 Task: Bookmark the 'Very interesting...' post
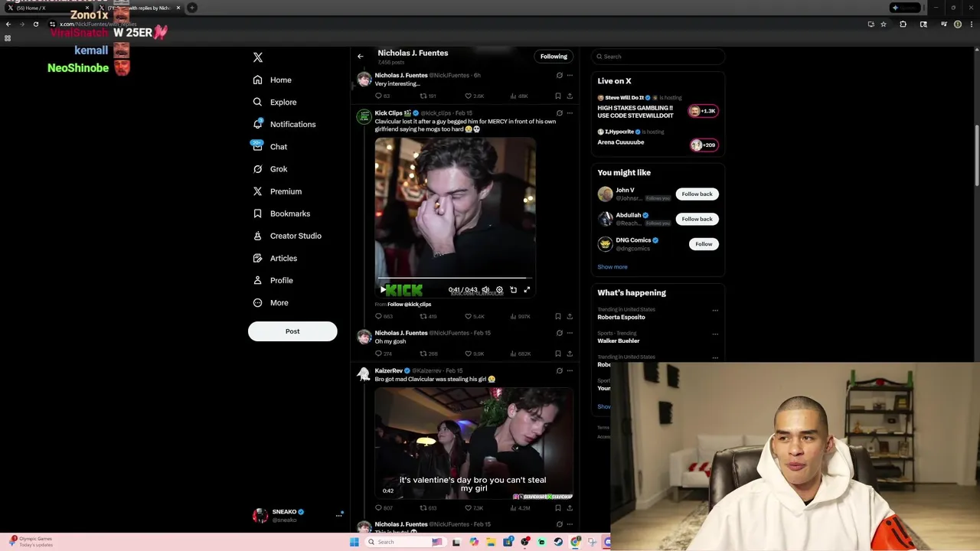pos(558,96)
